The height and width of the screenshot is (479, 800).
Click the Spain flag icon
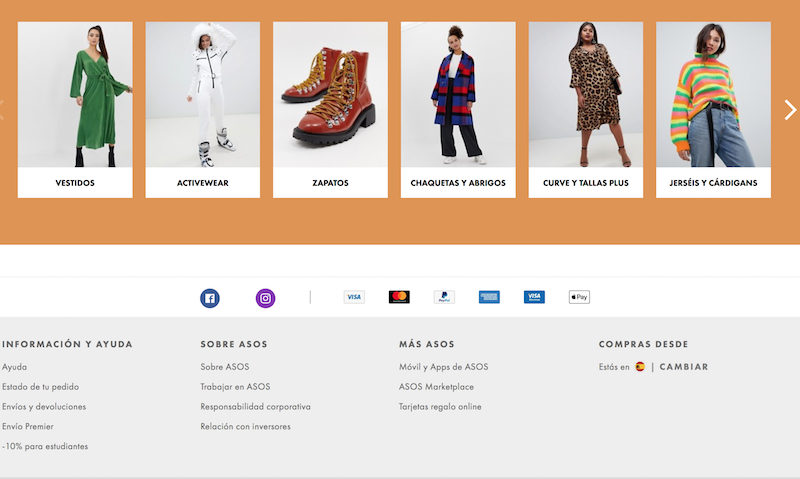640,367
